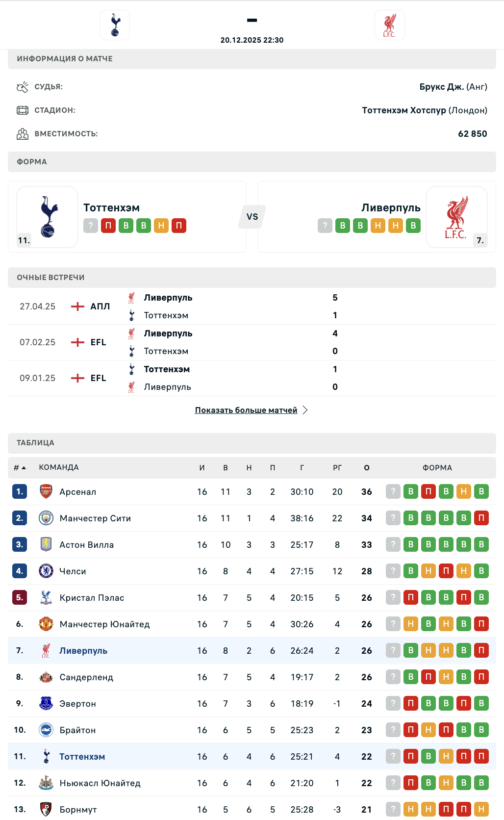Viewport: 504px width, 820px height.
Task: Open the Тоттенхэм team link in the table
Action: [82, 757]
